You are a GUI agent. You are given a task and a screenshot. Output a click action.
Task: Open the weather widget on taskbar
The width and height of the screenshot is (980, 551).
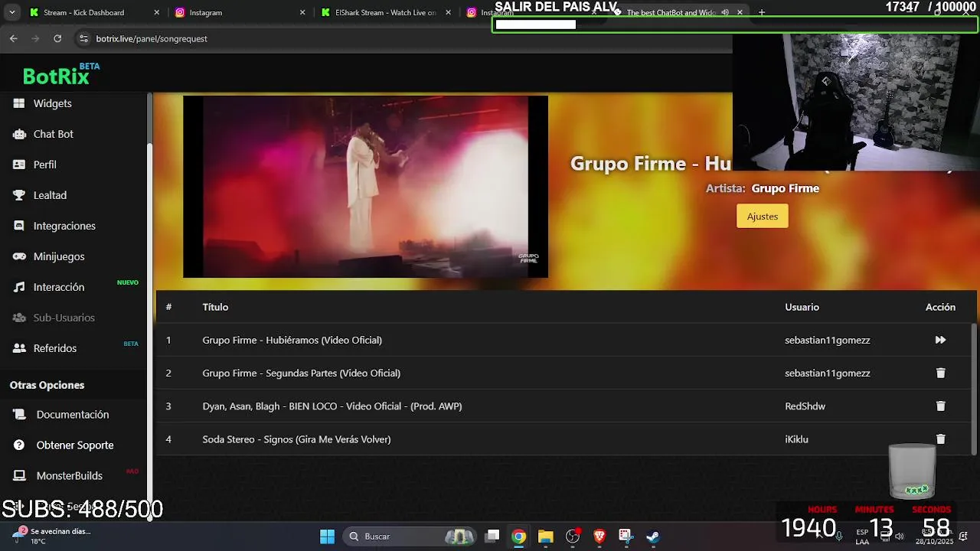52,536
